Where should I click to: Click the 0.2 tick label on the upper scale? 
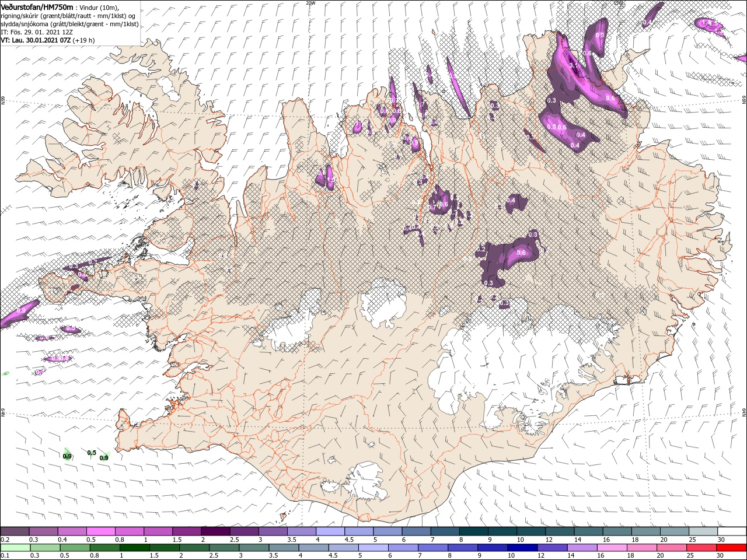[4, 540]
